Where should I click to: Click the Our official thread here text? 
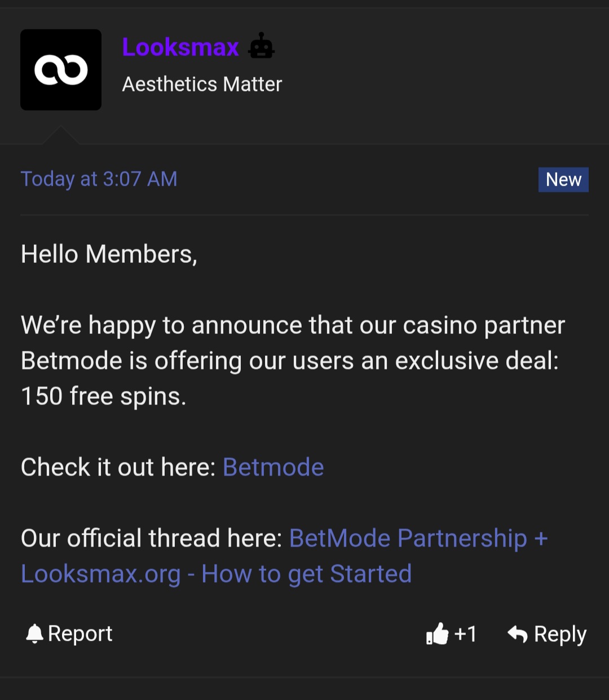pyautogui.click(x=151, y=538)
